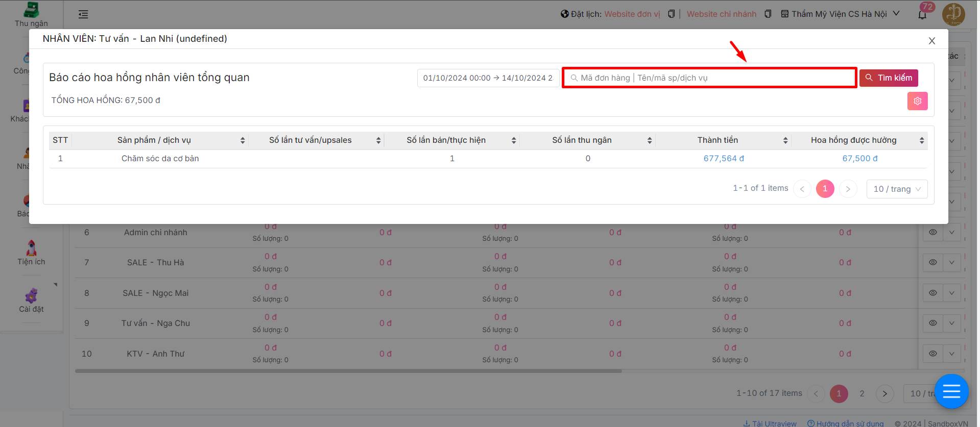Copy the Website đơn vị link icon
This screenshot has height=427, width=980.
(672, 14)
